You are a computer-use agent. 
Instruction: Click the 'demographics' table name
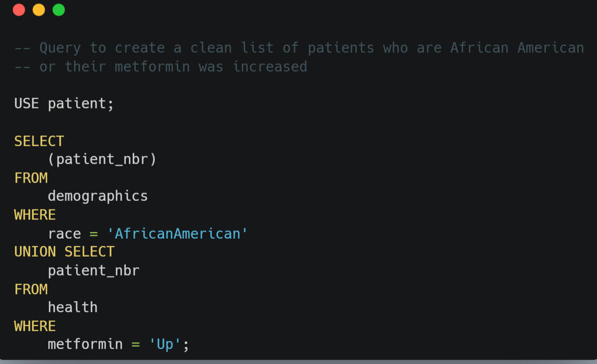click(98, 196)
